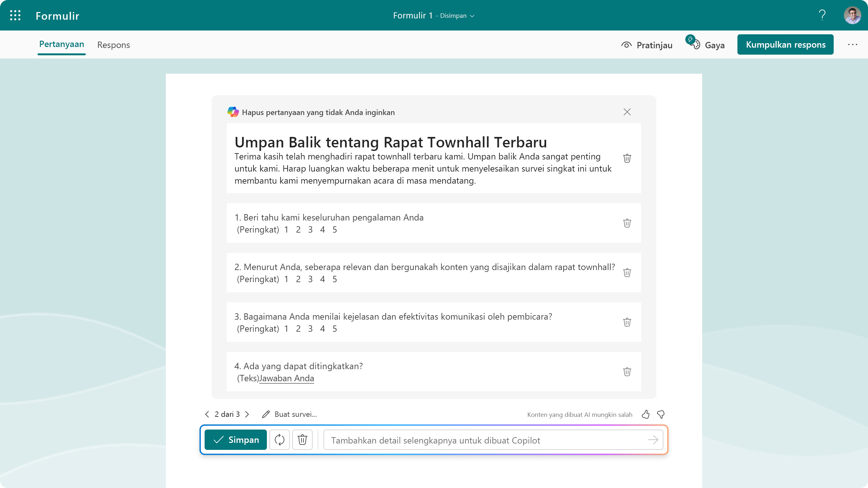The image size is (868, 488).
Task: Edit the Buat survei prompt
Action: pos(289,414)
